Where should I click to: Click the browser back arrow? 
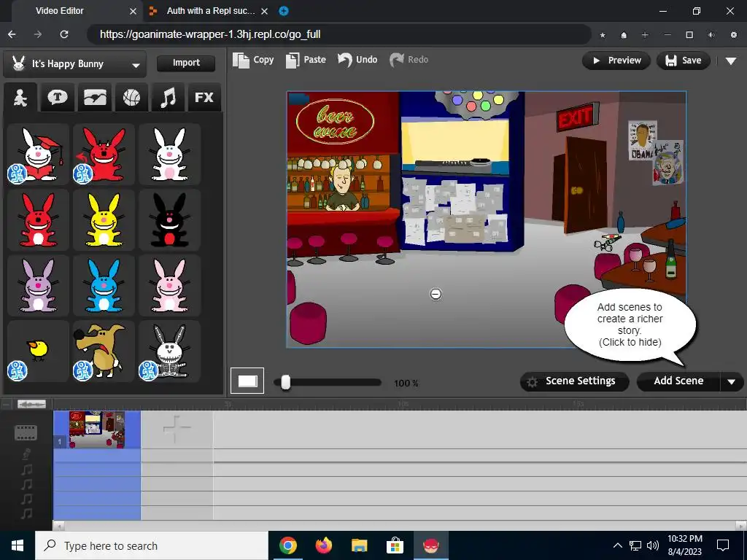tap(12, 34)
